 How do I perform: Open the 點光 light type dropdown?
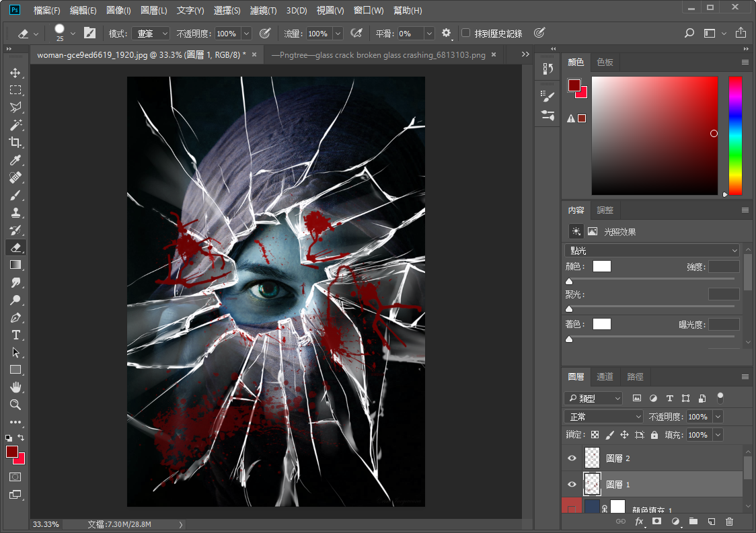click(651, 251)
